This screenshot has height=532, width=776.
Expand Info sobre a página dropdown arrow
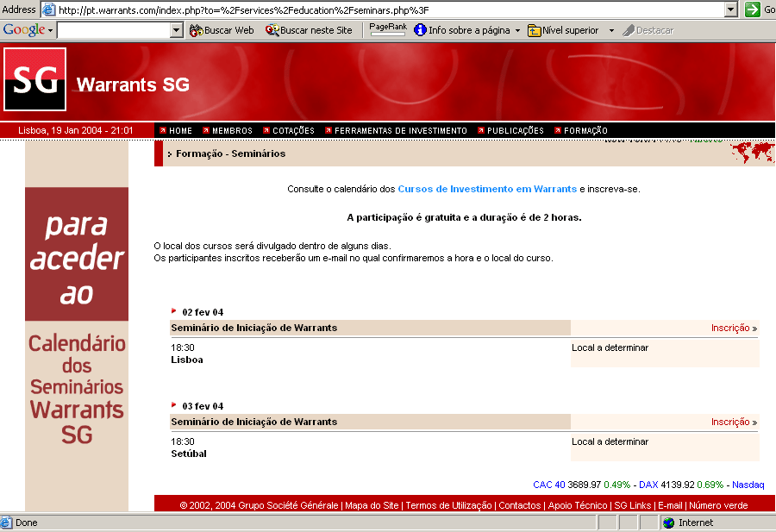517,31
